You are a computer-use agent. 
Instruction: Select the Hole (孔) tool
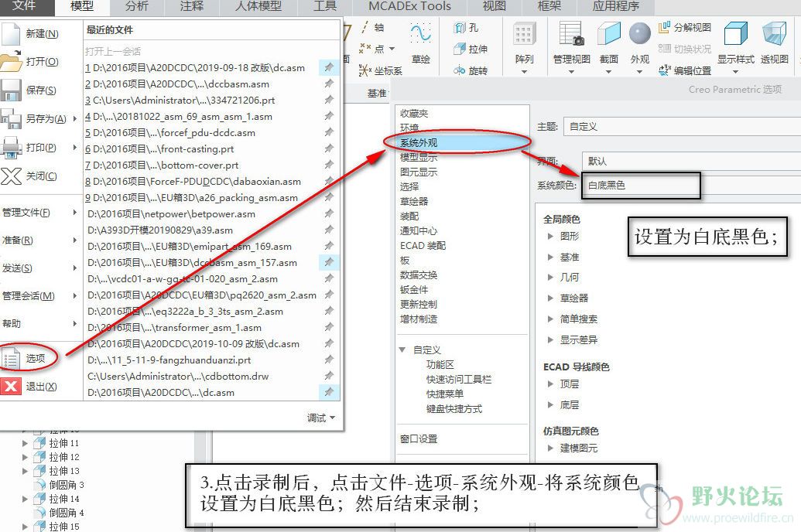click(x=467, y=28)
